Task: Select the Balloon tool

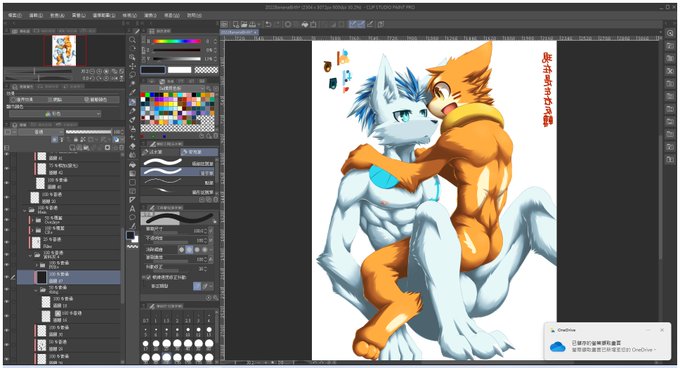Action: coord(132,217)
